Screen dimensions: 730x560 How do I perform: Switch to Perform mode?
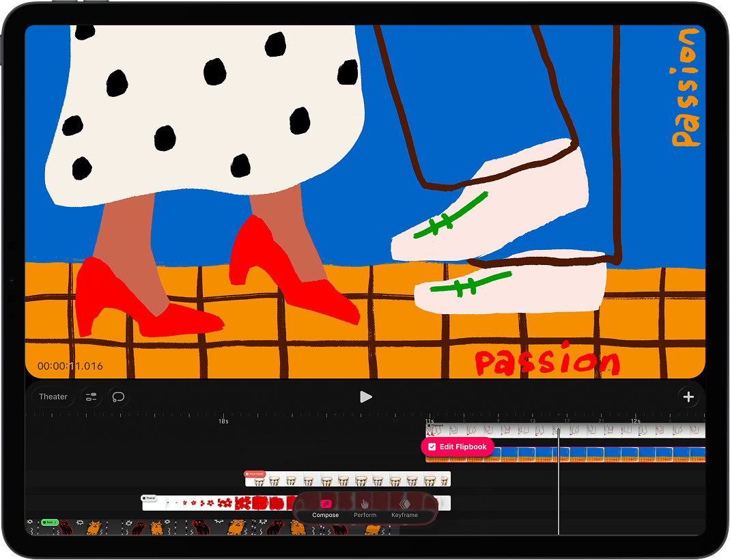coord(365,508)
